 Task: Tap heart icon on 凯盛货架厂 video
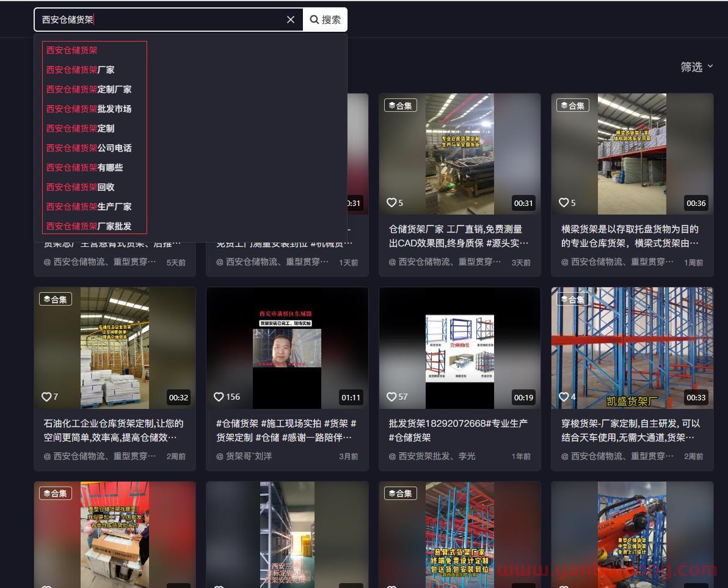(564, 397)
